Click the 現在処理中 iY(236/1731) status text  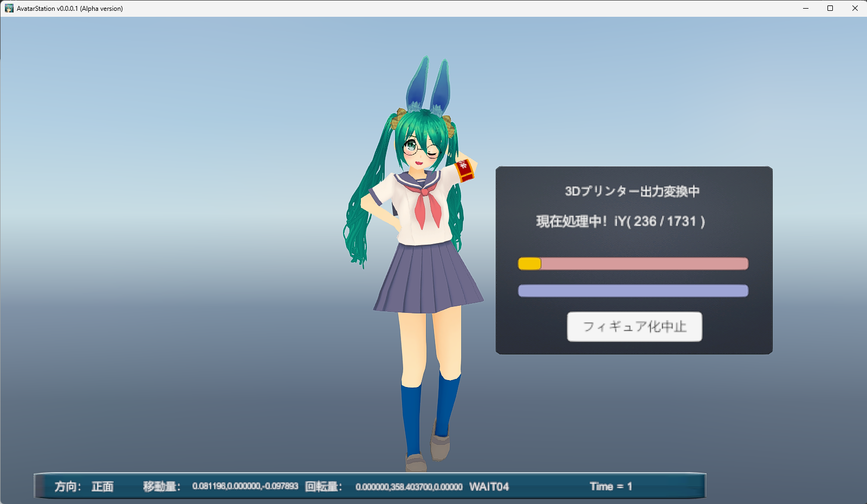pos(620,221)
